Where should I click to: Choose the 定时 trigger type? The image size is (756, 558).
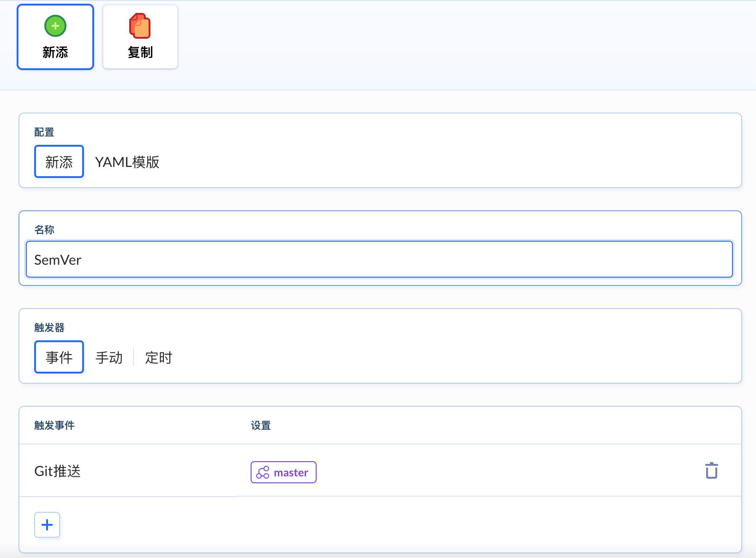click(x=158, y=357)
